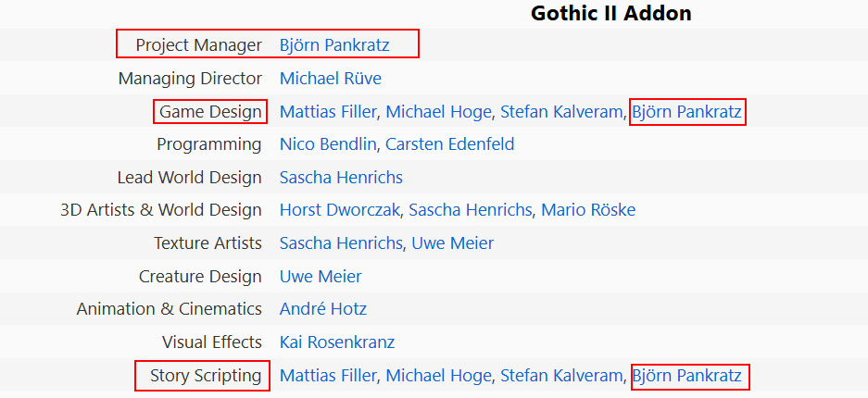Click Björn Pankratz in Project Manager row
Viewport: 868px width, 398px height.
334,45
